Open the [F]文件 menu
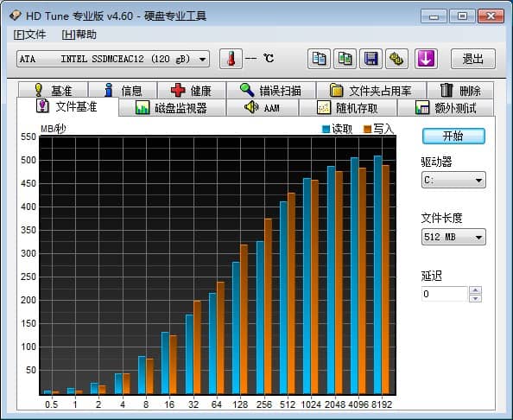Viewport: 513px width, 420px height. tap(29, 35)
